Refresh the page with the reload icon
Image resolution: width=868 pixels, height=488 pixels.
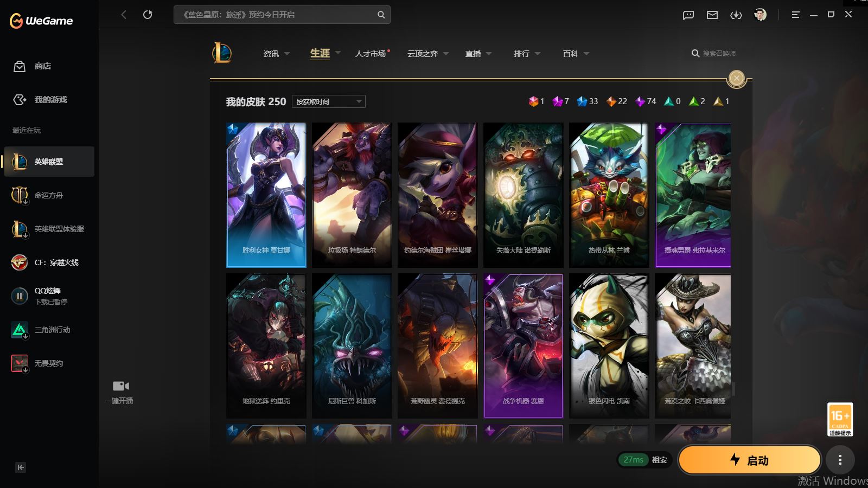[148, 15]
